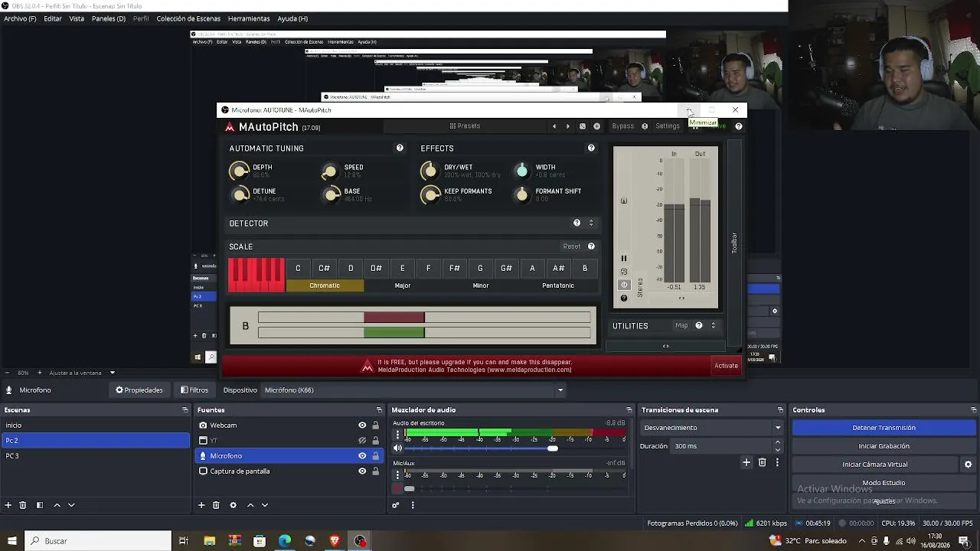Open Filtros for the Microfono source
980x551 pixels.
194,390
